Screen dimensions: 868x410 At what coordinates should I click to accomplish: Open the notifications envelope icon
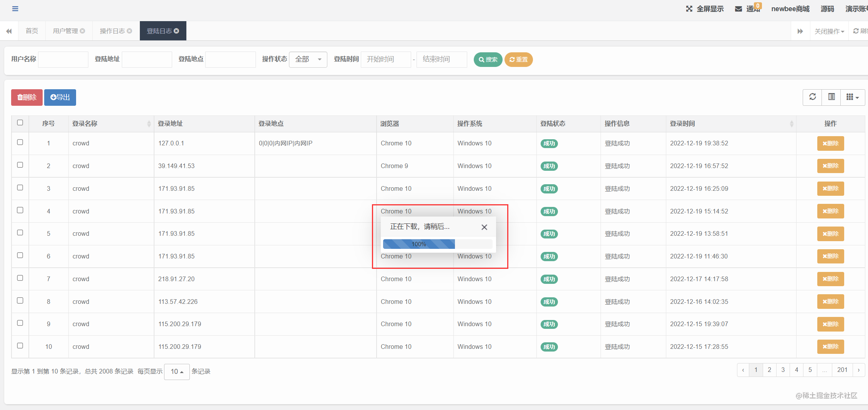(x=738, y=9)
